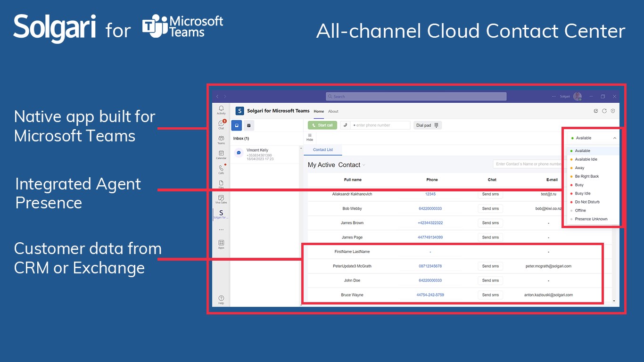Go forward using title bar forward arrow
This screenshot has width=644, height=362.
point(225,97)
